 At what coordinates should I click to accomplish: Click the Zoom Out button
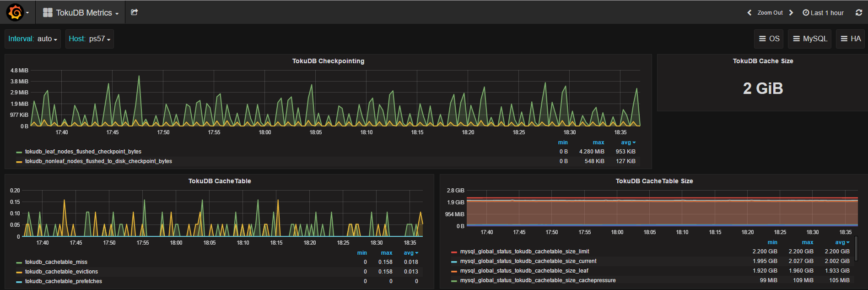pyautogui.click(x=770, y=13)
